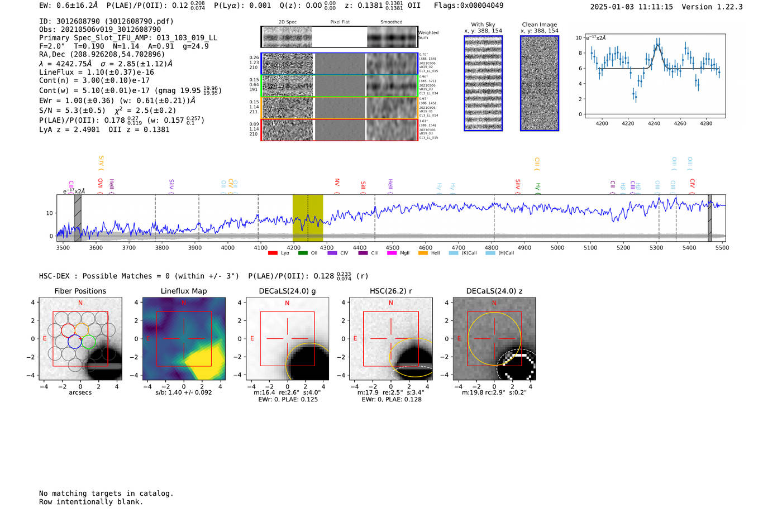782x532 pixels.
Task: Open the DECaLS(24.0) g image
Action: [287, 339]
